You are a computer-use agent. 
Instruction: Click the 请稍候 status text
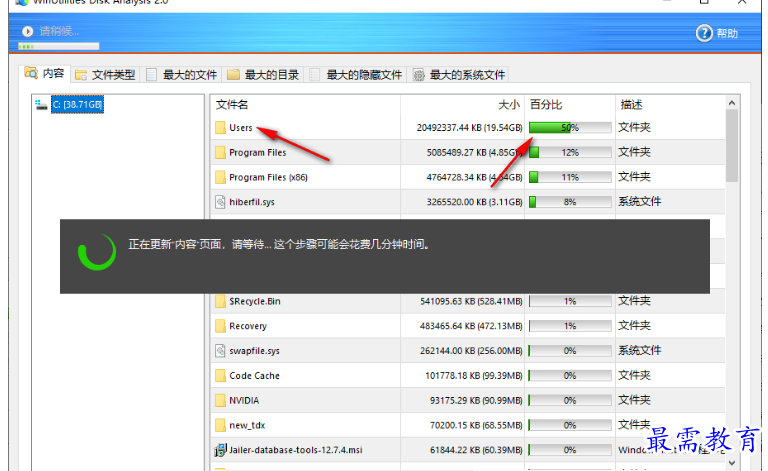pyautogui.click(x=59, y=31)
